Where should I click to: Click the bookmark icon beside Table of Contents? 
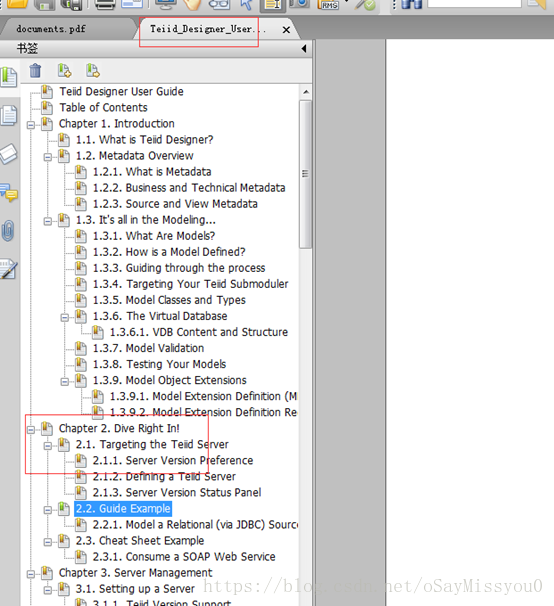click(x=47, y=107)
